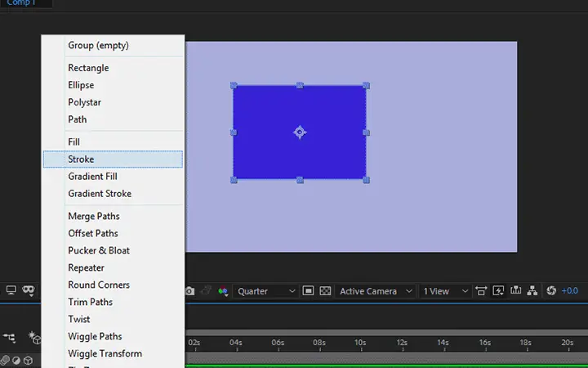Image resolution: width=588 pixels, height=368 pixels.
Task: Open the Comp Flowchart icon
Action: pos(532,290)
